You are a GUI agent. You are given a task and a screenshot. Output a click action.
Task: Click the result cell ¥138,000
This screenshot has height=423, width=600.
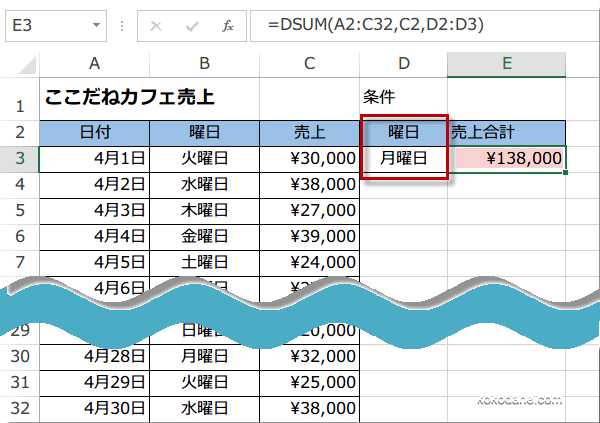click(x=507, y=159)
